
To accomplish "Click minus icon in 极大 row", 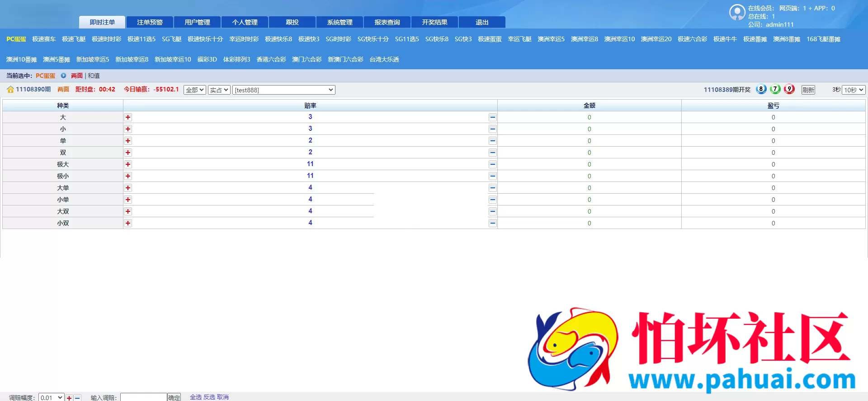I will [x=492, y=164].
